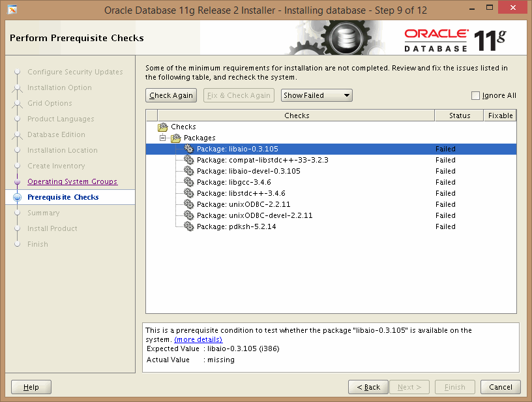
Task: Enable the Ignore All checkbox
Action: (x=475, y=95)
